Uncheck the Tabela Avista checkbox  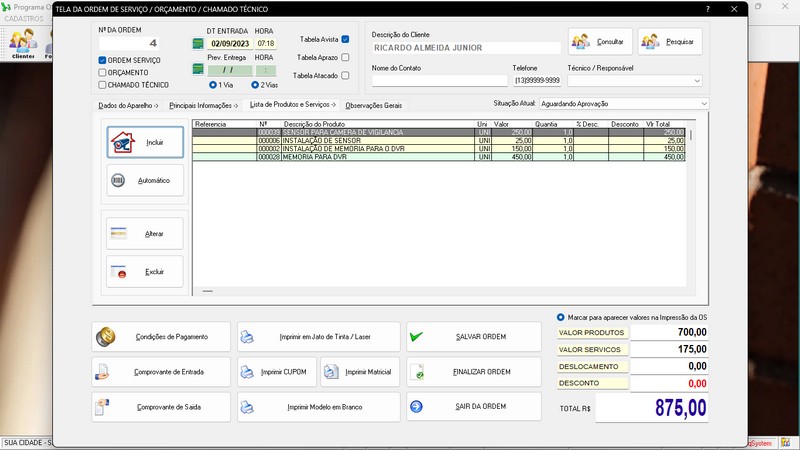point(345,39)
